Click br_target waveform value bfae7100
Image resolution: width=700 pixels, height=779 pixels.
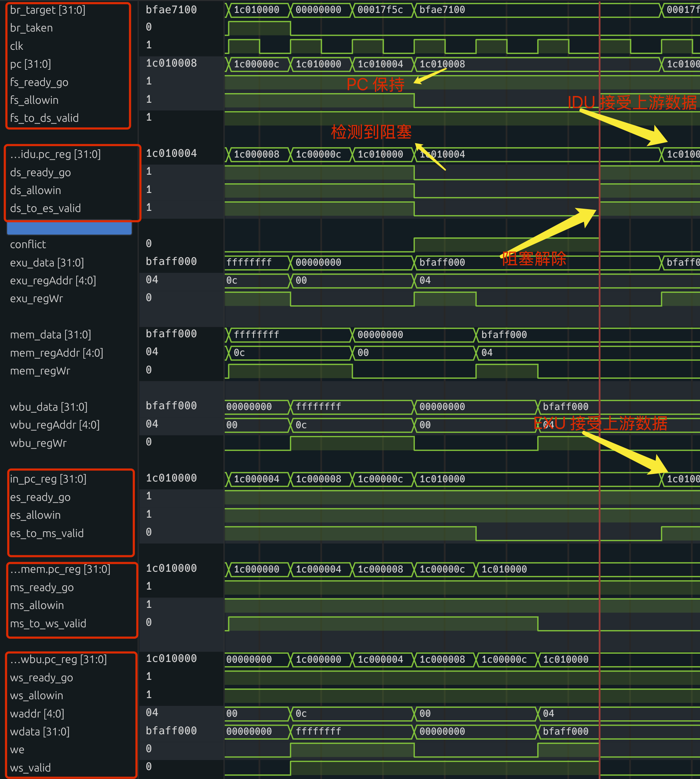tap(442, 10)
